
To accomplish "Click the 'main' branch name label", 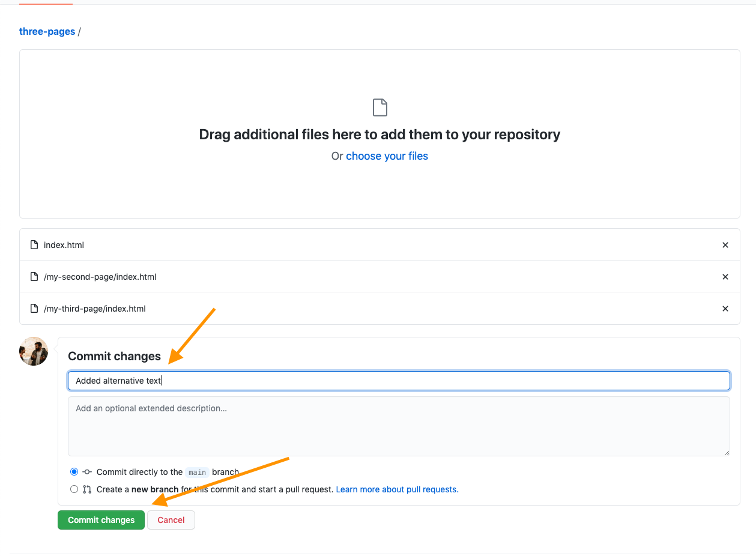I will tap(197, 473).
